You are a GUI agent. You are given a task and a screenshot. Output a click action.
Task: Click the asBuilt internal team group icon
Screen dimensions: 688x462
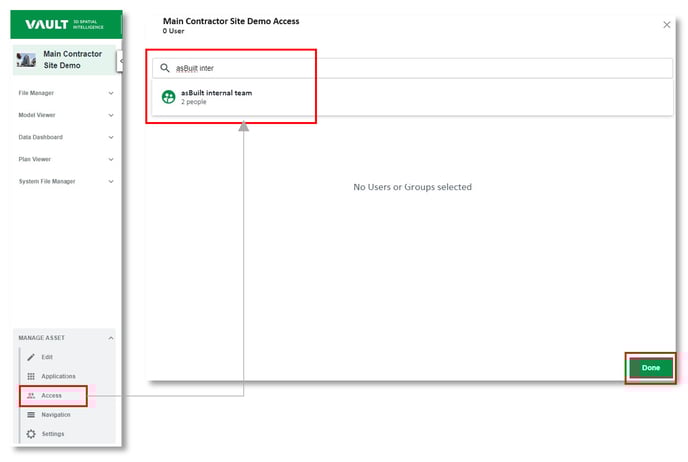pos(168,97)
